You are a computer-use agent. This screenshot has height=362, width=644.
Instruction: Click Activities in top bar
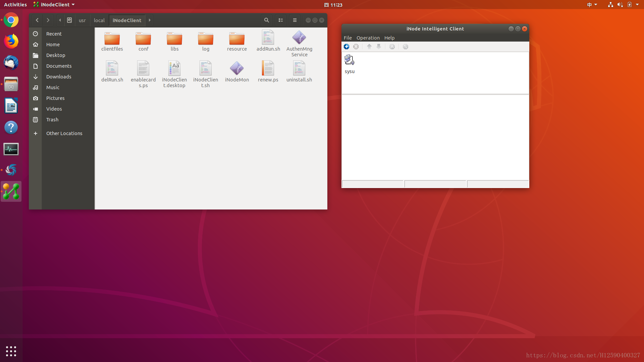pyautogui.click(x=15, y=5)
